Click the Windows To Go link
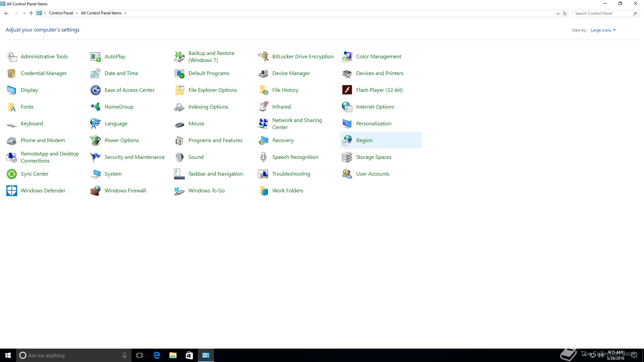Viewport: 644px width, 362px height. coord(207,191)
